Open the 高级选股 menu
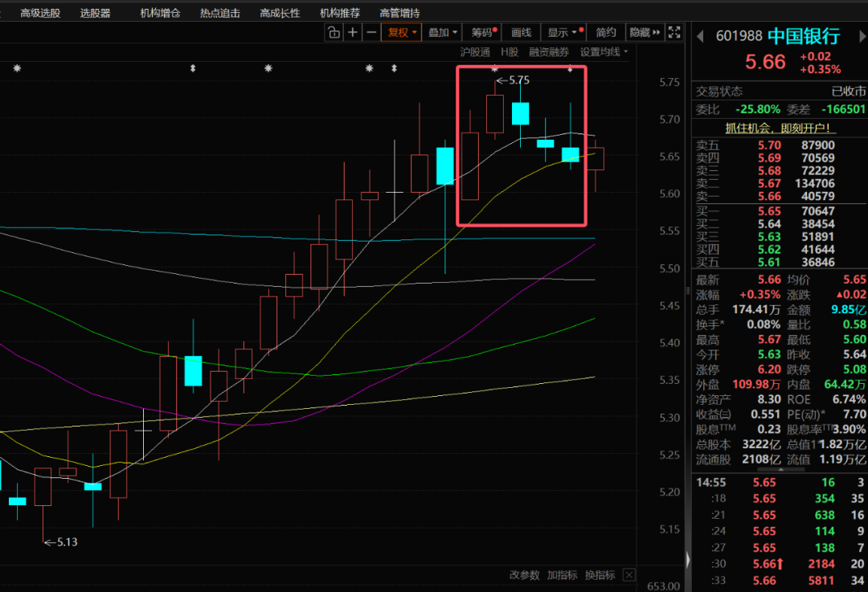 pos(40,13)
